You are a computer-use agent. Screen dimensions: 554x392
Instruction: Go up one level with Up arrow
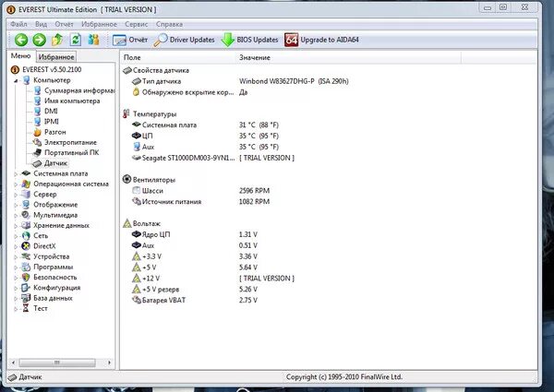(x=57, y=40)
